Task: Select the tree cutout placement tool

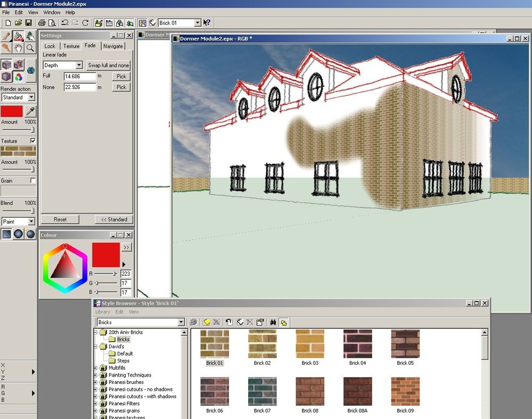Action: 30,36
